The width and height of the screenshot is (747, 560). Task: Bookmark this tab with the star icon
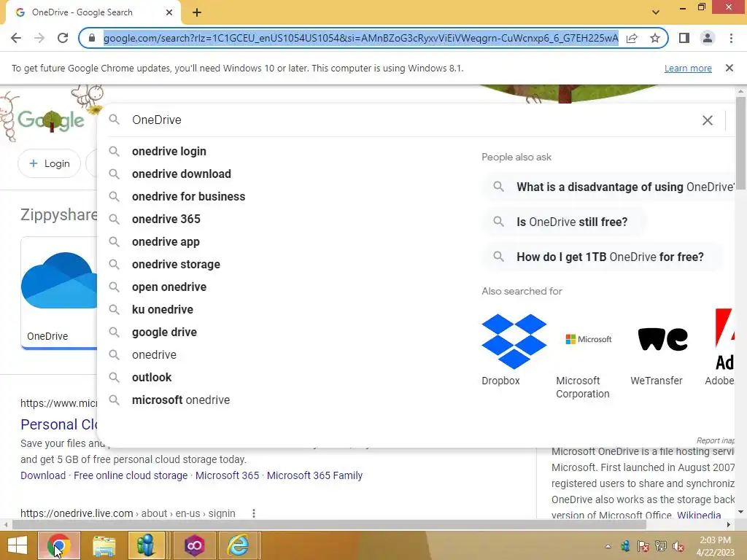click(655, 38)
